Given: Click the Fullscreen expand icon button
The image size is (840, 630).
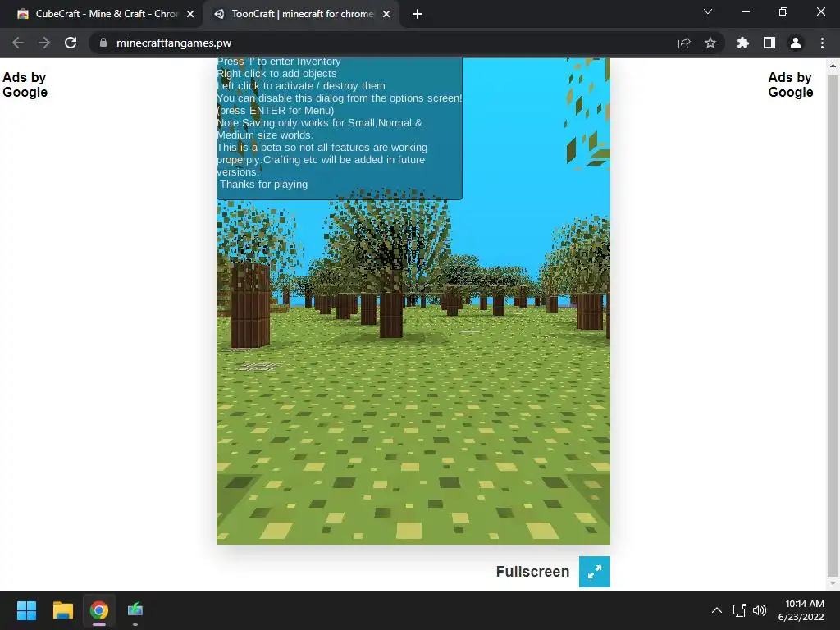Looking at the screenshot, I should 594,572.
